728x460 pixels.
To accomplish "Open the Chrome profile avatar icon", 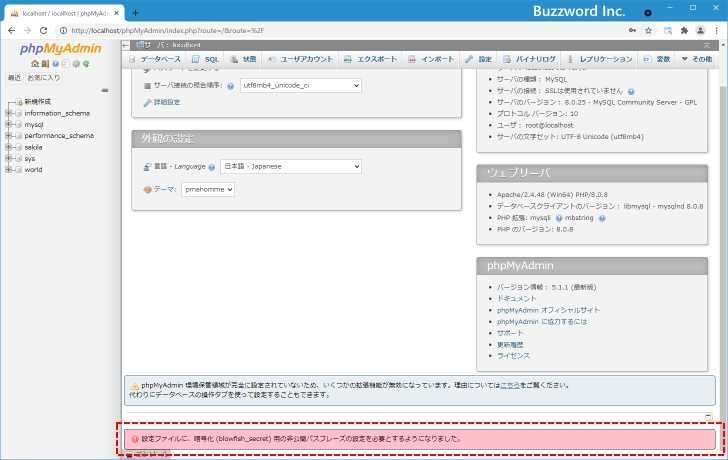I will pos(700,31).
